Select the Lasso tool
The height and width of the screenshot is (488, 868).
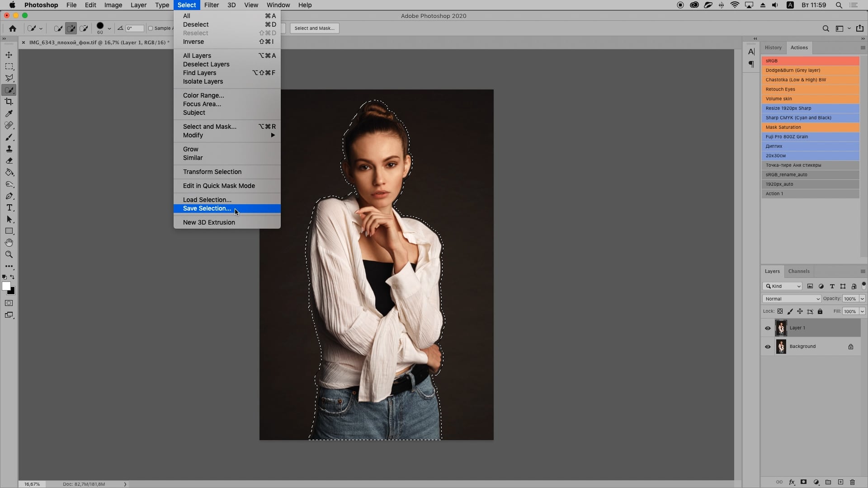[x=8, y=78]
